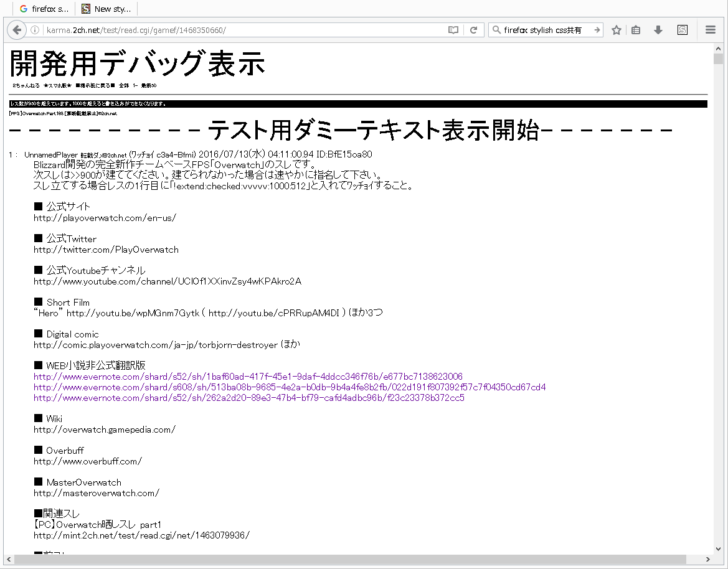Click the search magnifier in the search bar

pos(496,29)
